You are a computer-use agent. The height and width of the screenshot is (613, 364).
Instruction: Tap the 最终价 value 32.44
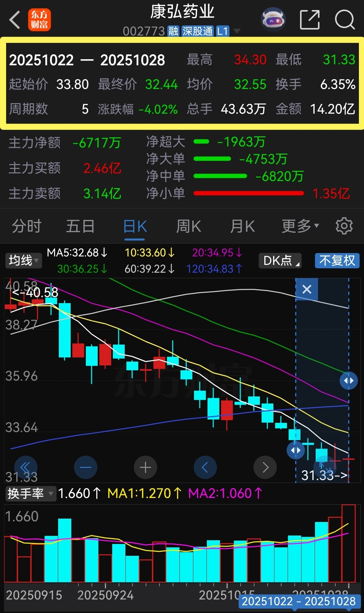click(x=161, y=84)
